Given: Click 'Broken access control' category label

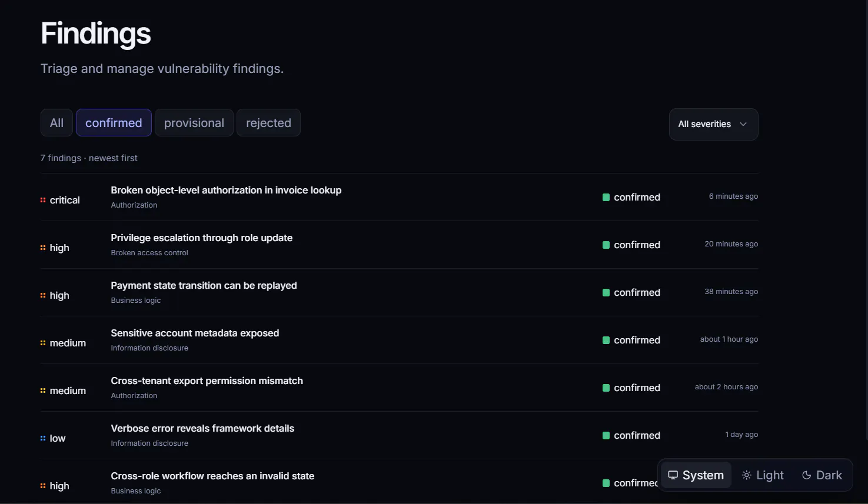Looking at the screenshot, I should click(149, 253).
